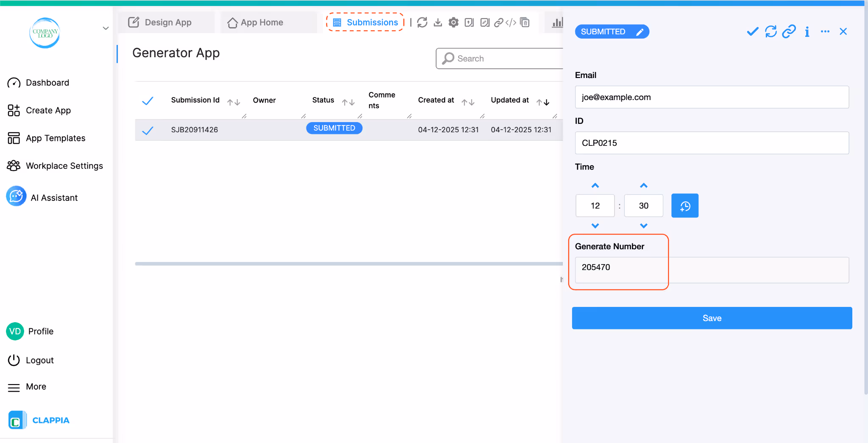
Task: Click the ID field with CLP0215
Action: pyautogui.click(x=712, y=143)
